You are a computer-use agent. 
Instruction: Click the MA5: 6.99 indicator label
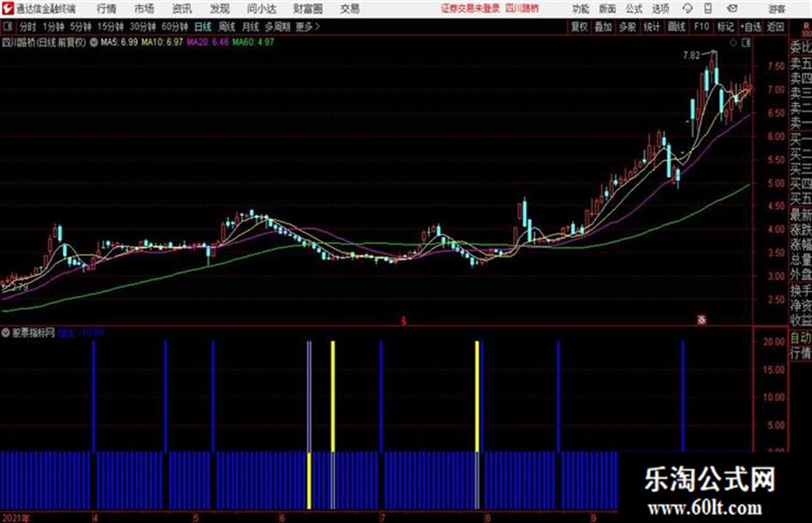pos(119,42)
